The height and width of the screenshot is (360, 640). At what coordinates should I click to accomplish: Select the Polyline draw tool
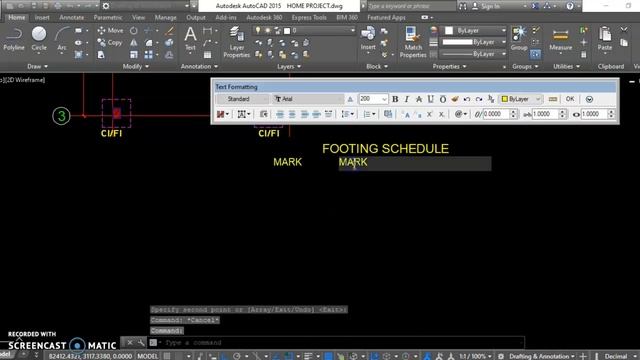click(13, 39)
